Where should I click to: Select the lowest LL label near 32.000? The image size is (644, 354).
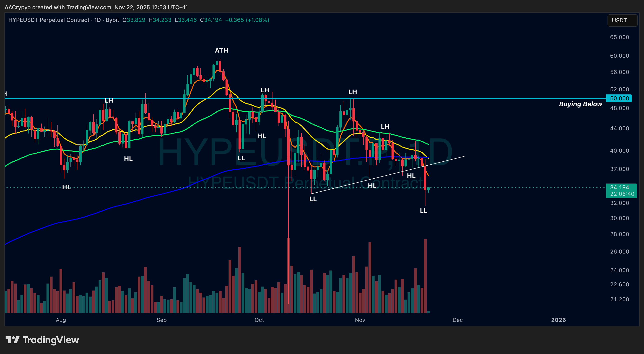point(424,211)
